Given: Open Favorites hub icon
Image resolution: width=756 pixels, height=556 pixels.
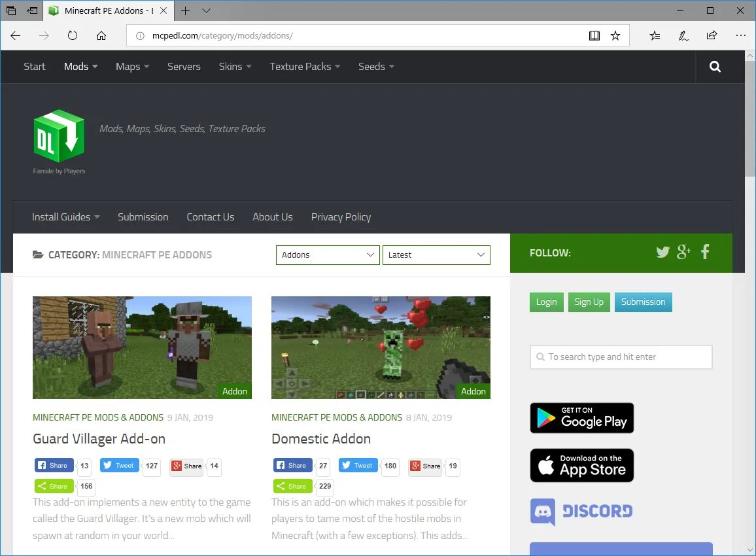Looking at the screenshot, I should click(x=655, y=36).
